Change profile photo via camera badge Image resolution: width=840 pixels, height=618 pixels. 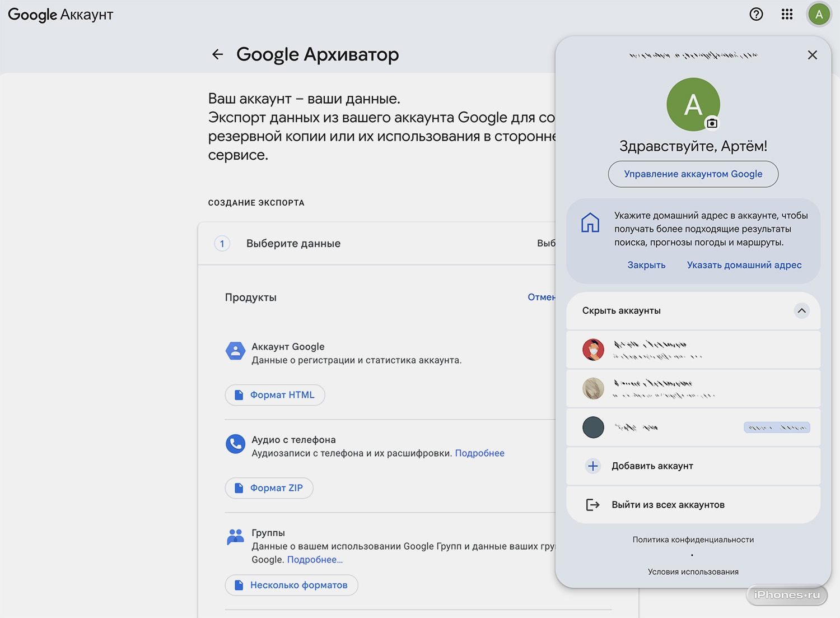pos(712,123)
